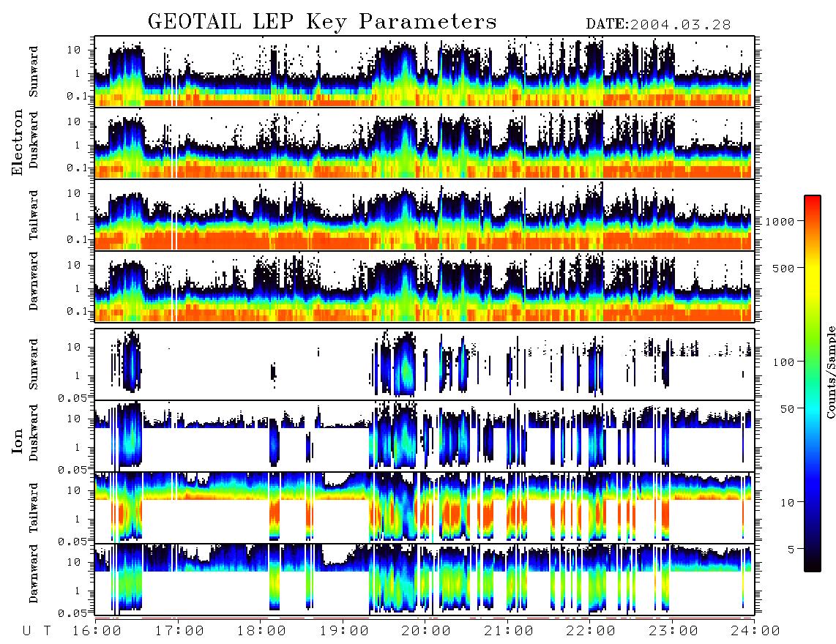Click the 500 colorbar tick label
836x644 pixels.
(783, 268)
